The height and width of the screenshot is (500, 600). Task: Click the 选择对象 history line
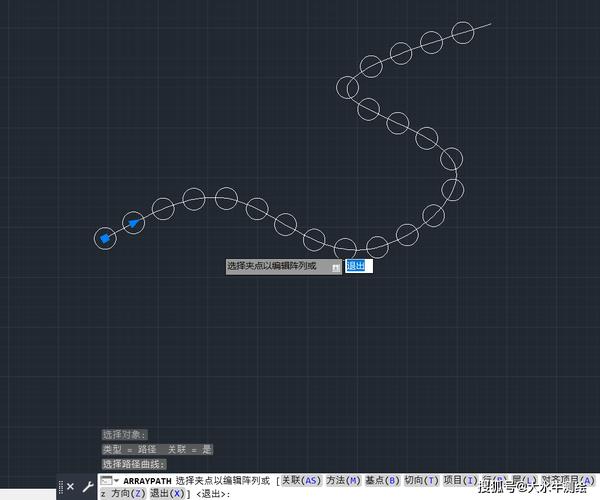(x=124, y=435)
